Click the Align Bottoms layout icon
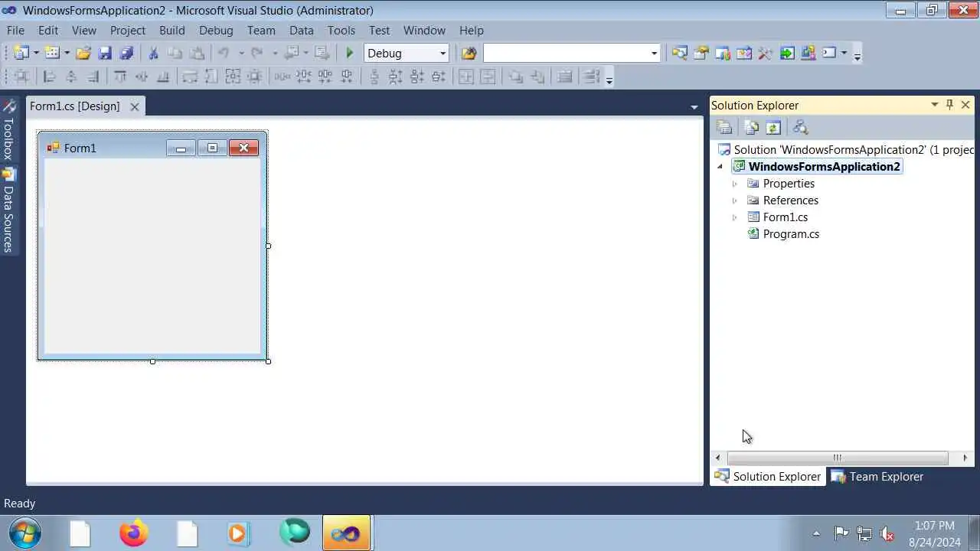Image resolution: width=980 pixels, height=551 pixels. pos(163,77)
